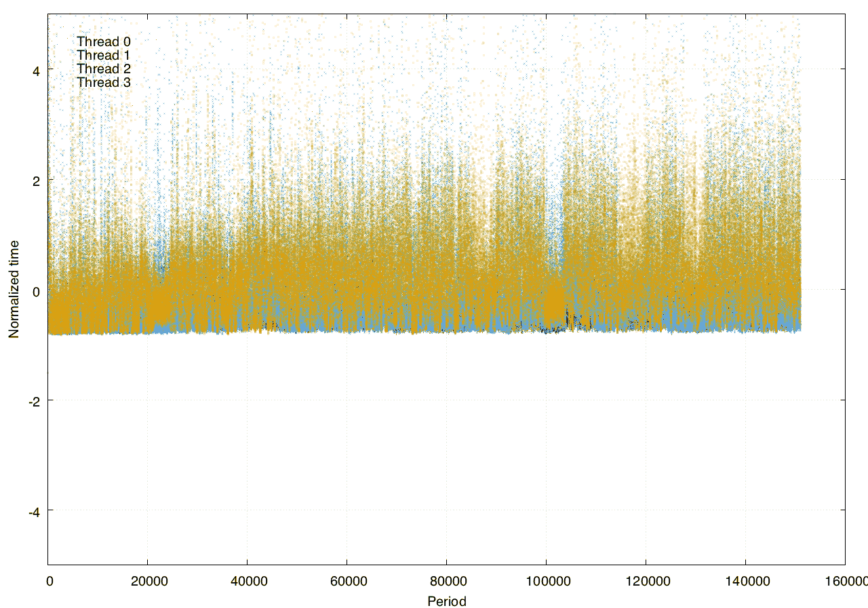Click the y-axis tick label 4
The width and height of the screenshot is (868, 608).
point(35,70)
